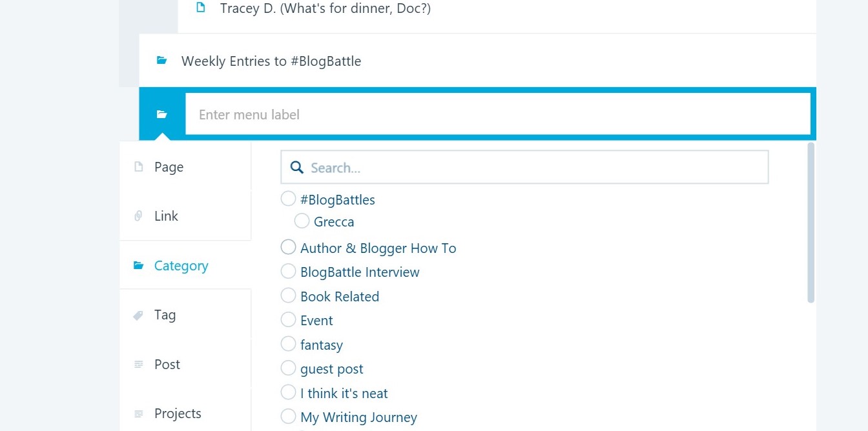Choose the Book Related category option
The height and width of the screenshot is (431, 868).
pos(288,296)
